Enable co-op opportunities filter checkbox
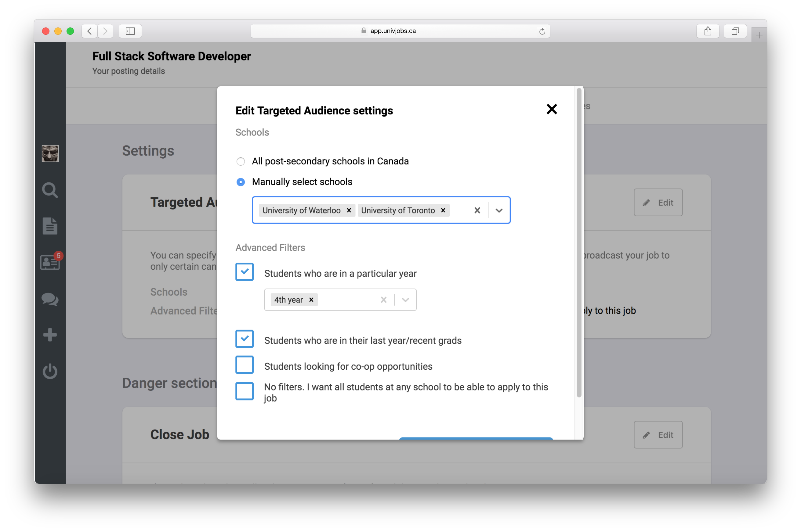The image size is (801, 532). (x=245, y=365)
